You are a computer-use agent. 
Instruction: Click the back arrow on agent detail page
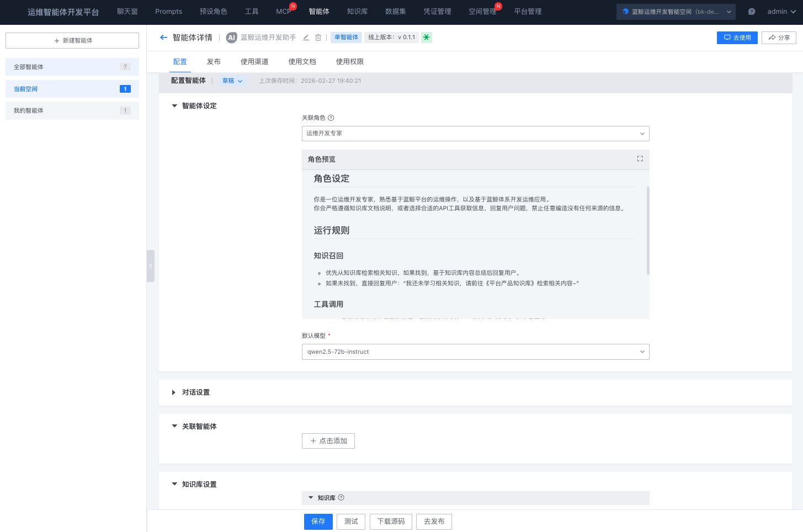[x=163, y=37]
